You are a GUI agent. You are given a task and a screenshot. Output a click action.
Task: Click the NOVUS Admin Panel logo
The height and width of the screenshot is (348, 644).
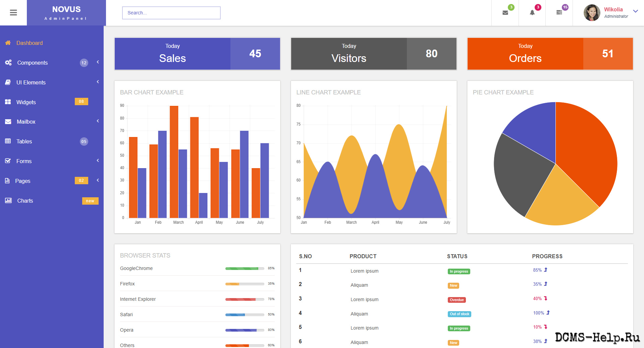click(66, 13)
